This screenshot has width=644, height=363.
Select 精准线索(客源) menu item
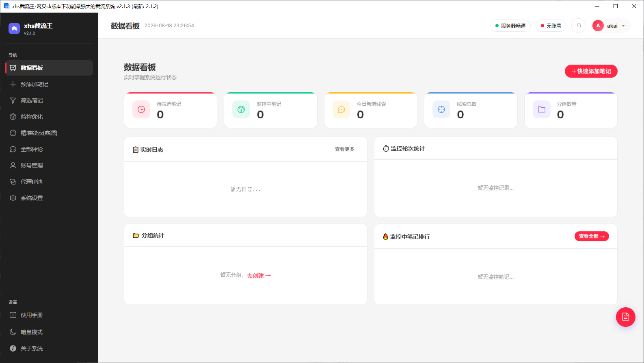49,133
